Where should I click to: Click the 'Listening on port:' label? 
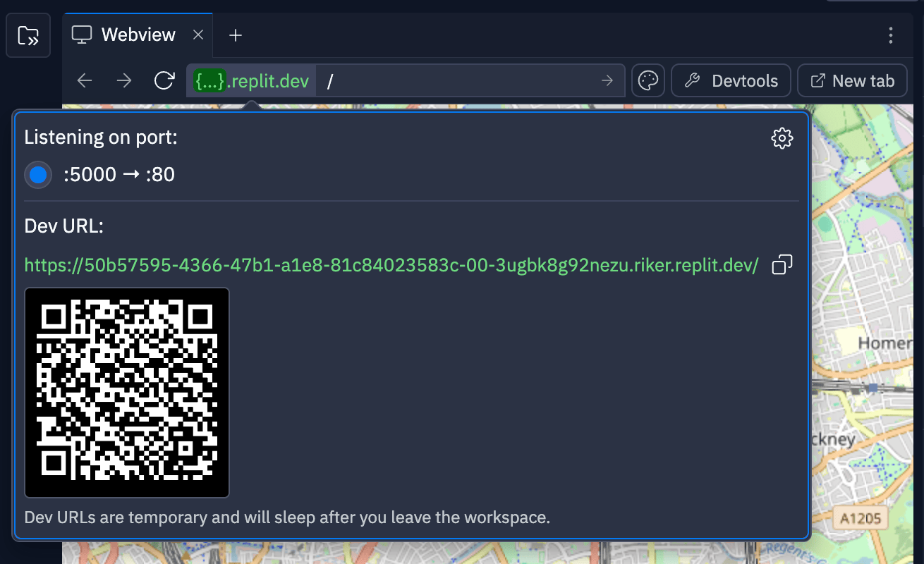(x=101, y=137)
